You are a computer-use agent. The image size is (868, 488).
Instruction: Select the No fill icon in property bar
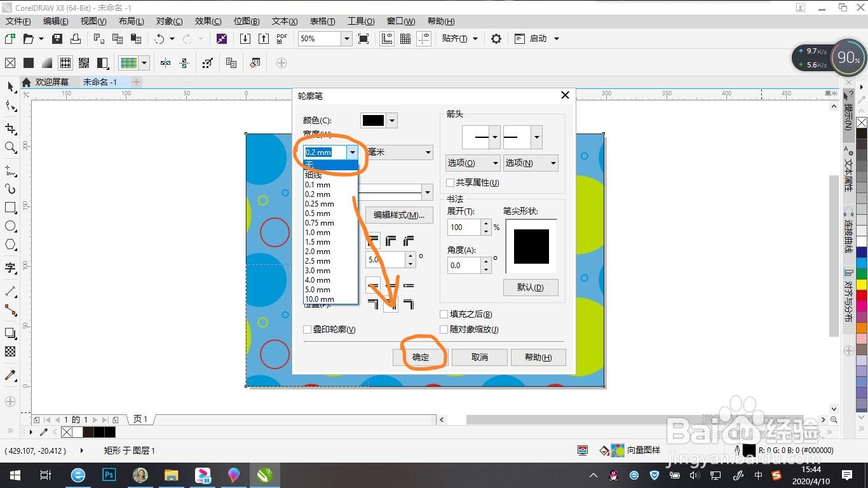click(x=10, y=63)
